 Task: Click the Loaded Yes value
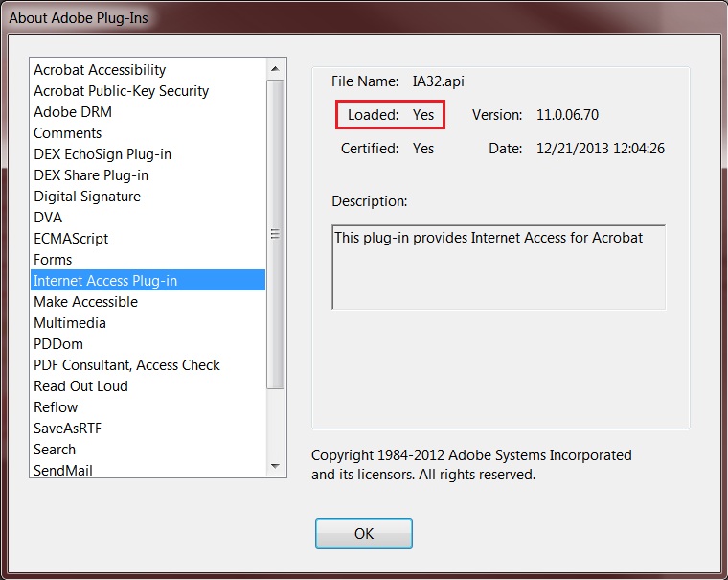coord(423,115)
